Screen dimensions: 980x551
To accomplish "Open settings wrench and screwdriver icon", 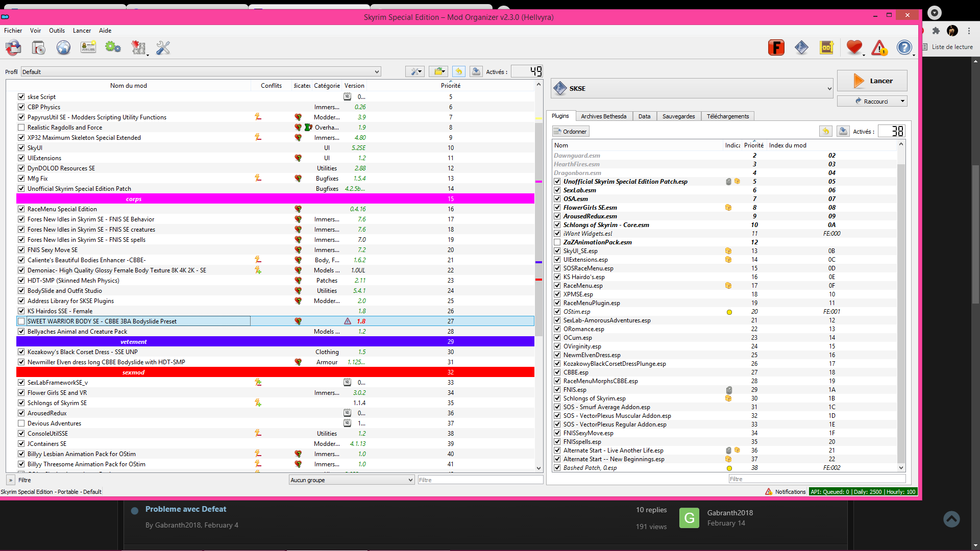I will coord(163,48).
